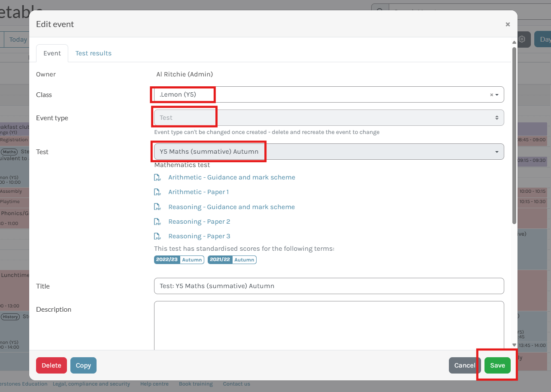Open Reasoning - Paper 2 link
The width and height of the screenshot is (551, 392).
(199, 222)
